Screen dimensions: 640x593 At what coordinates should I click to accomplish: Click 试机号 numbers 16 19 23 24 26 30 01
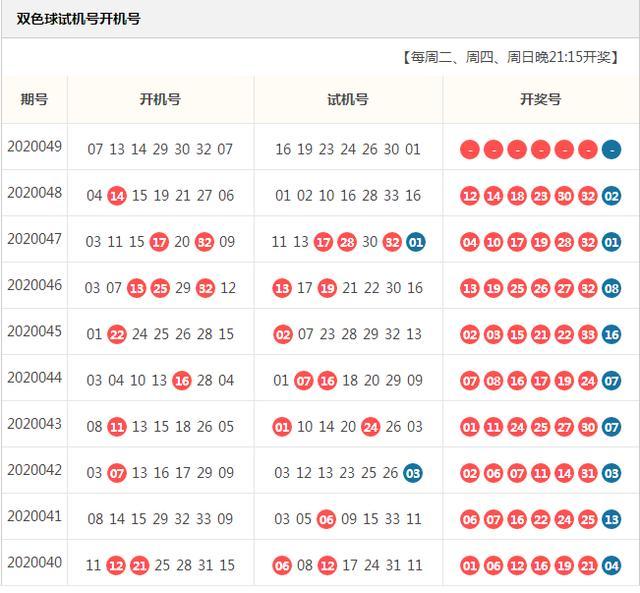click(348, 149)
